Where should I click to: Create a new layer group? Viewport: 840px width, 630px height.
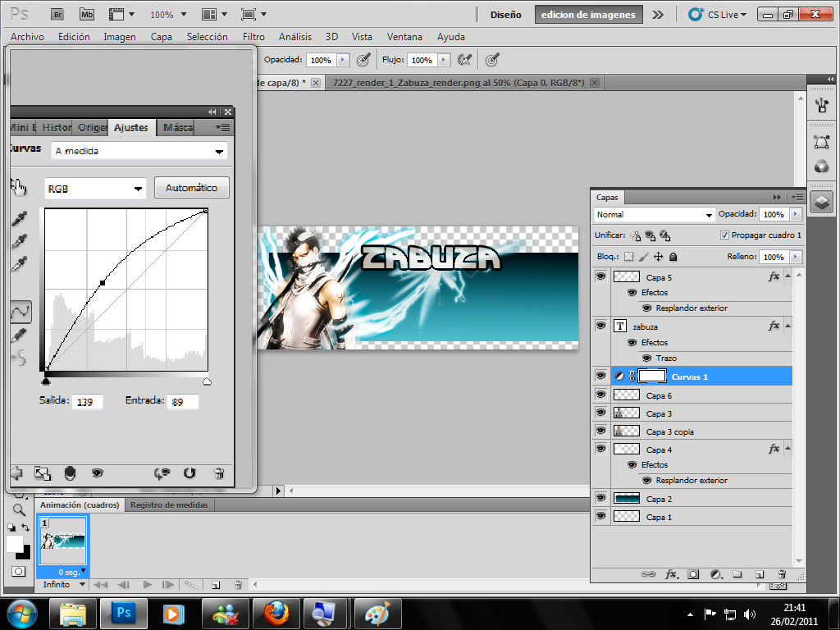(737, 574)
